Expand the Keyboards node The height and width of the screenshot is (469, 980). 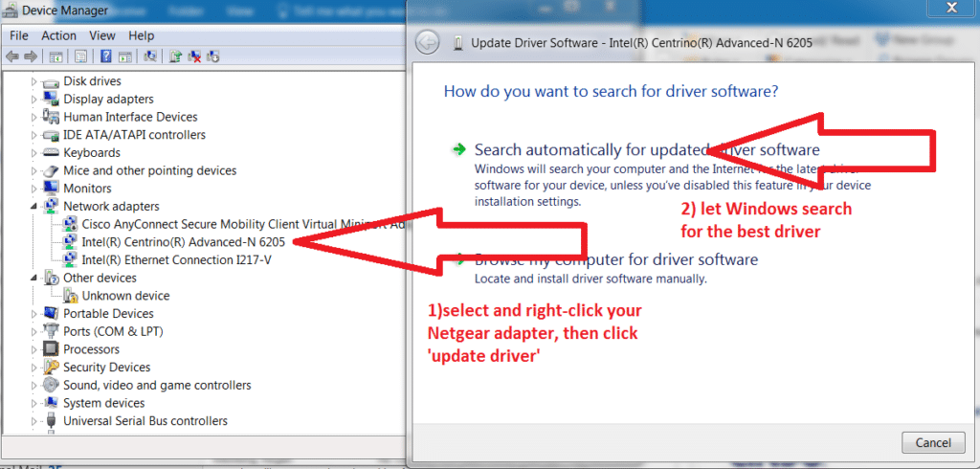[34, 152]
